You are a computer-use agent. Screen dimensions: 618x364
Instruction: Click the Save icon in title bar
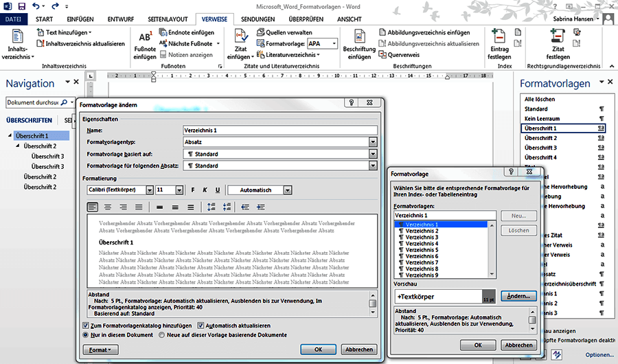pyautogui.click(x=22, y=6)
